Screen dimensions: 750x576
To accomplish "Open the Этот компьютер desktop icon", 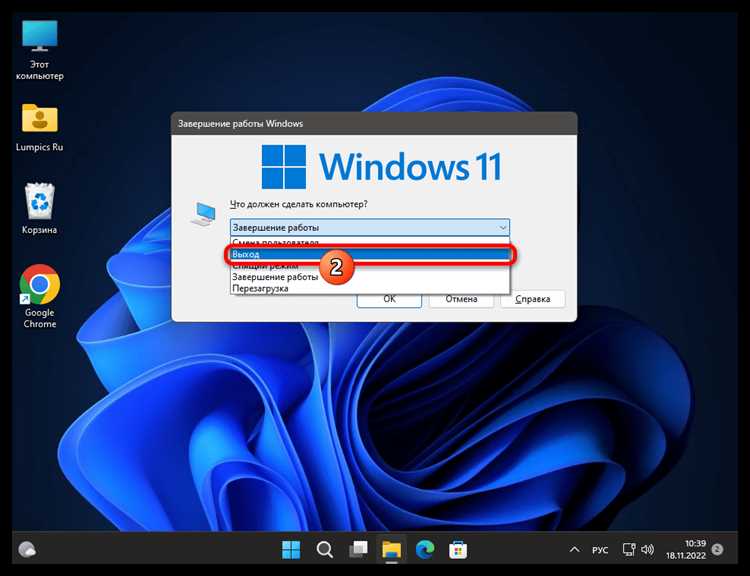I will coord(40,50).
